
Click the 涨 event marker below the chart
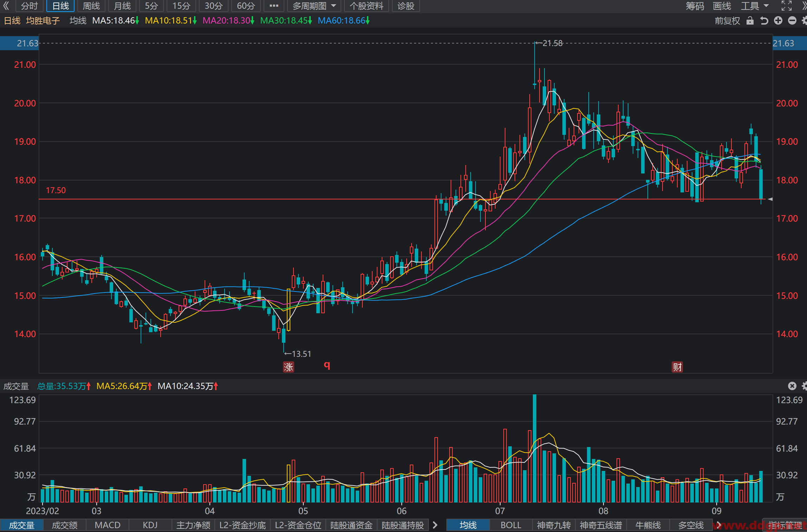[x=289, y=367]
